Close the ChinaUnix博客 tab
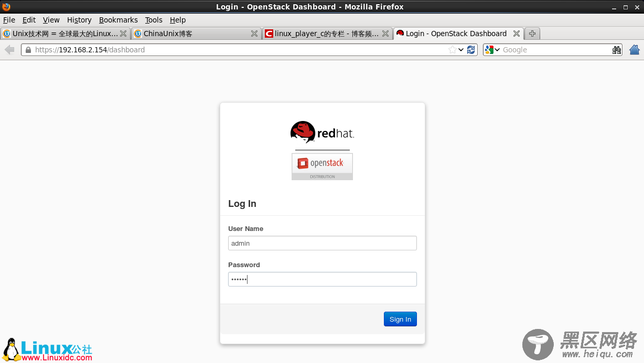Screen dimensions: 644x363 [x=254, y=34]
